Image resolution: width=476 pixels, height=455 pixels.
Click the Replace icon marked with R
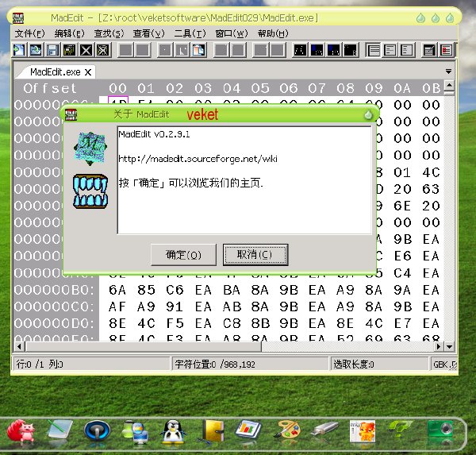click(351, 50)
